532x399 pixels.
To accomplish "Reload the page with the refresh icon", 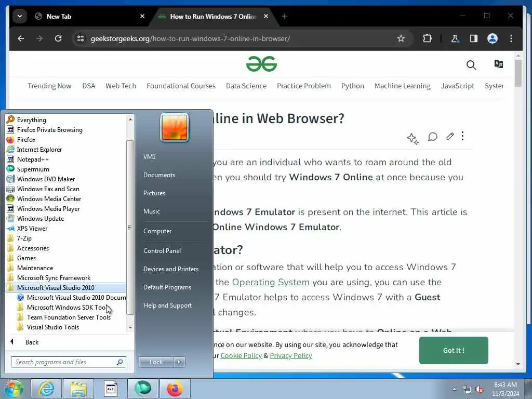I will (58, 38).
